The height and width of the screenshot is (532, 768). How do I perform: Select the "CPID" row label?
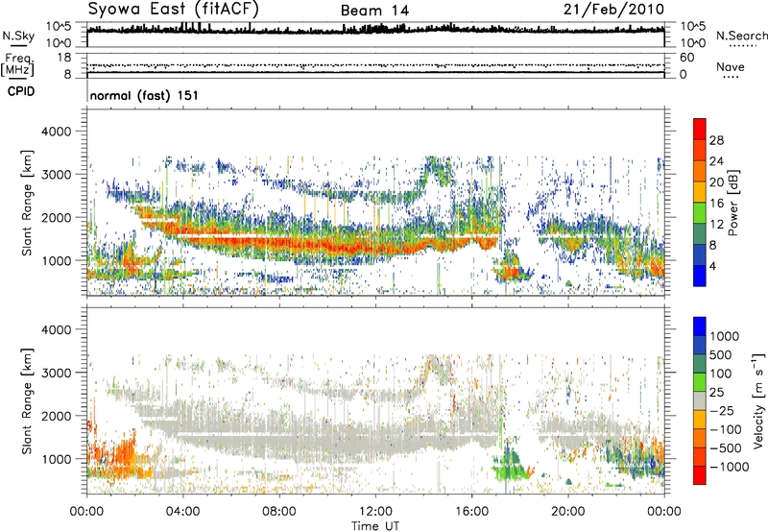tap(21, 91)
